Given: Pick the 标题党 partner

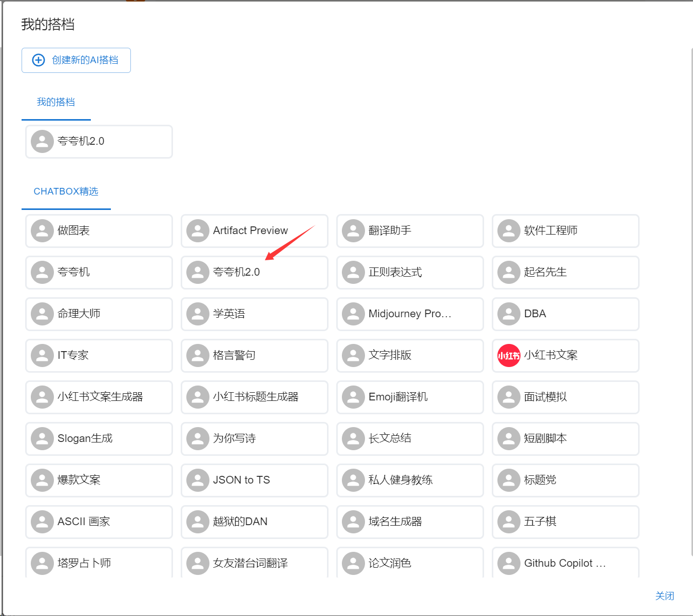Looking at the screenshot, I should point(566,480).
